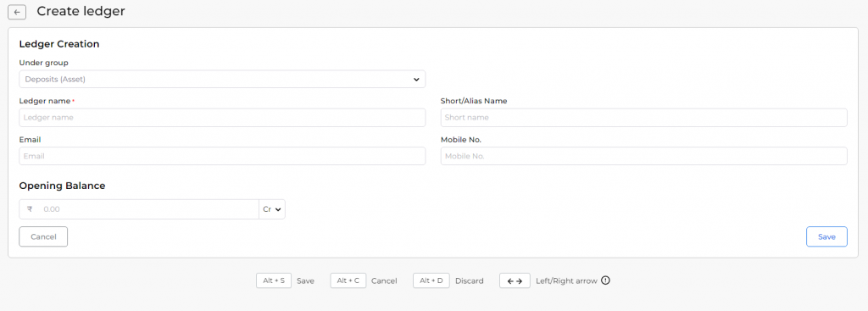The image size is (868, 311).
Task: Click the Save button
Action: (x=826, y=236)
